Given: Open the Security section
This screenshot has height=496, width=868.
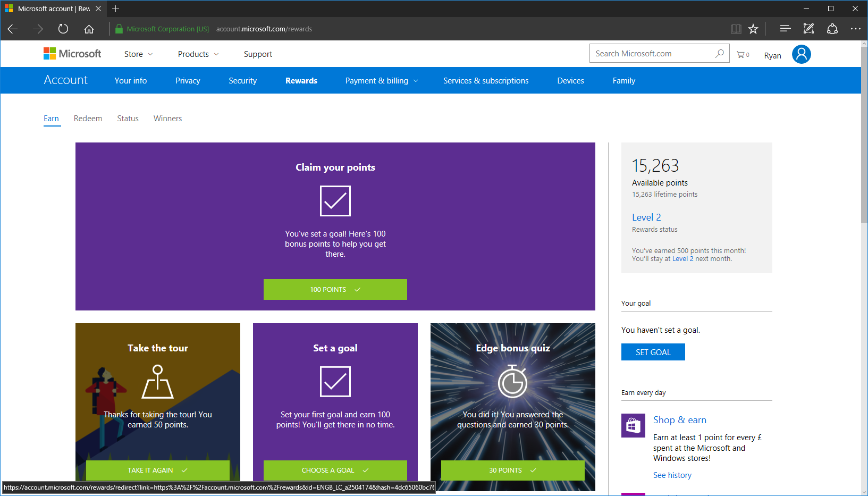Looking at the screenshot, I should pyautogui.click(x=242, y=81).
